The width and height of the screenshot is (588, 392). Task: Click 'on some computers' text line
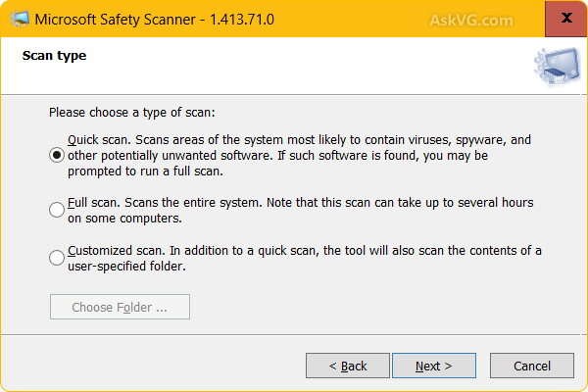[x=124, y=218]
